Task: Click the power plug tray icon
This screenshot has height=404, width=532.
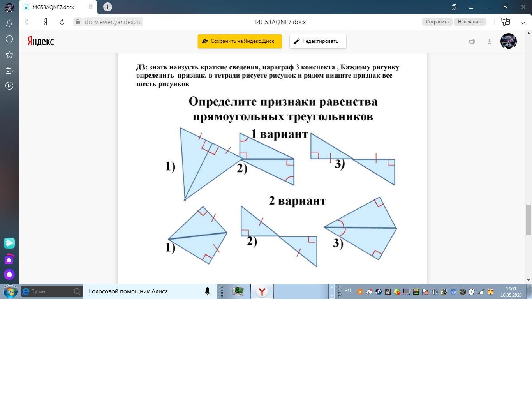Action: [x=472, y=292]
